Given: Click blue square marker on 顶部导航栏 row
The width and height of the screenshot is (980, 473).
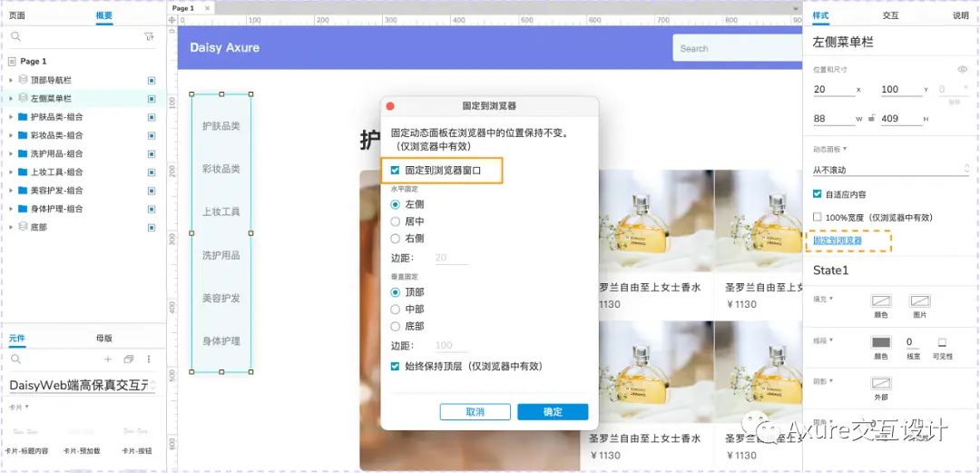Looking at the screenshot, I should [152, 81].
